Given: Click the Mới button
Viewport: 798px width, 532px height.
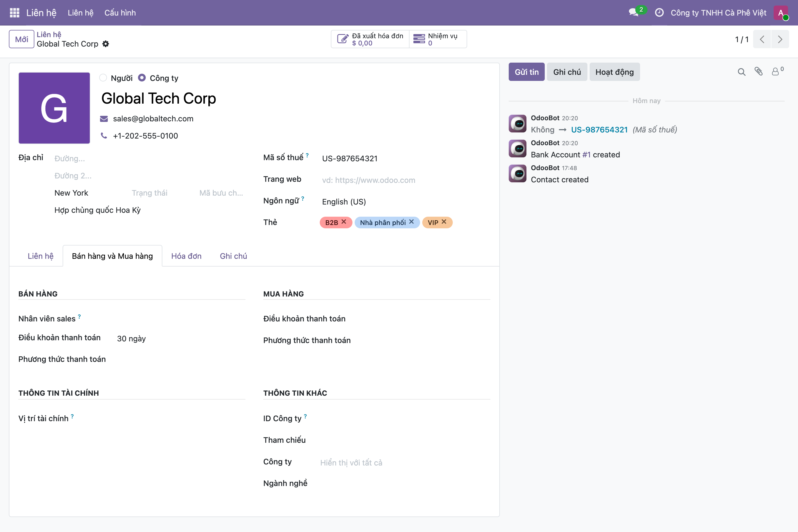Looking at the screenshot, I should pos(21,39).
